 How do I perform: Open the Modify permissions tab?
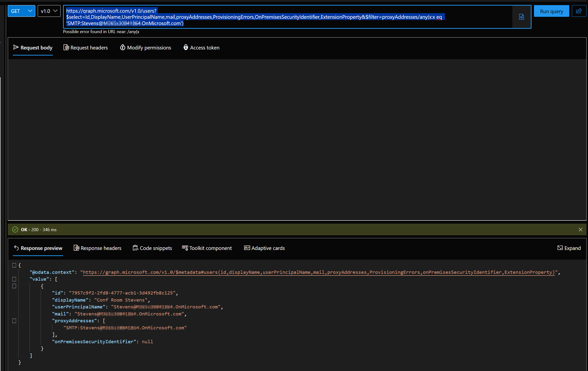(146, 48)
